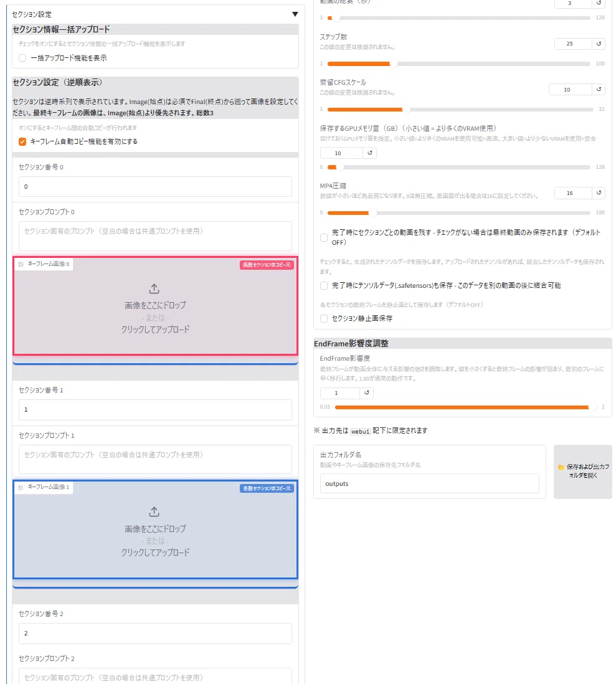Viewport: 616px width, 684px height.
Task: Click the GPU memory number box
Action: pyautogui.click(x=341, y=153)
